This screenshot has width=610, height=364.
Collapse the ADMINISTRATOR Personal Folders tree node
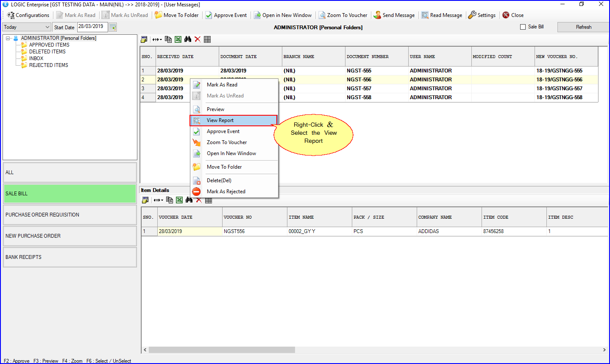[8, 38]
